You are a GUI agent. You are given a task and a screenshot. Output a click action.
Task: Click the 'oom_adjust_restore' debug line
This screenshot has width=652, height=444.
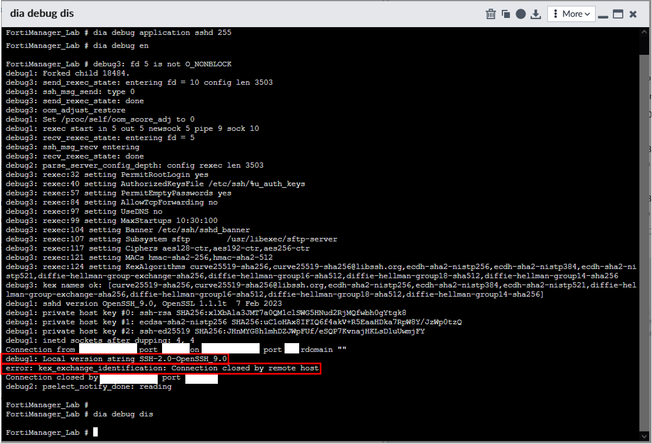pyautogui.click(x=65, y=110)
